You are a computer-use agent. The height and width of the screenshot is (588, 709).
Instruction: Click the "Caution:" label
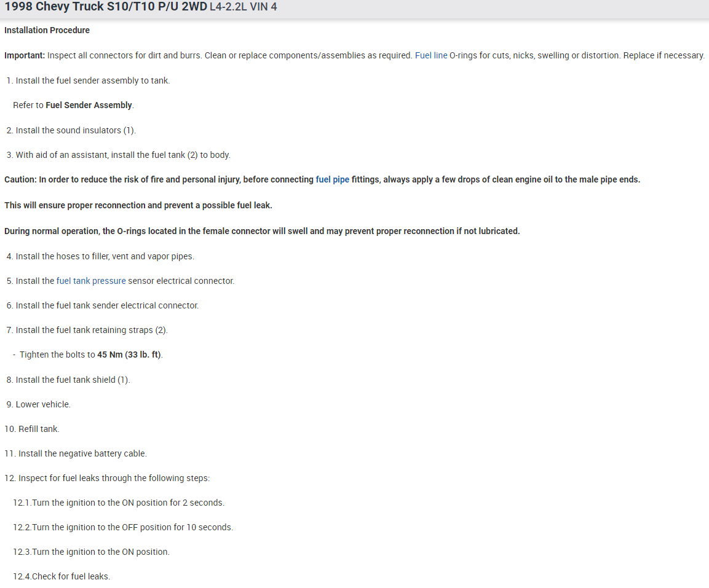pos(20,180)
